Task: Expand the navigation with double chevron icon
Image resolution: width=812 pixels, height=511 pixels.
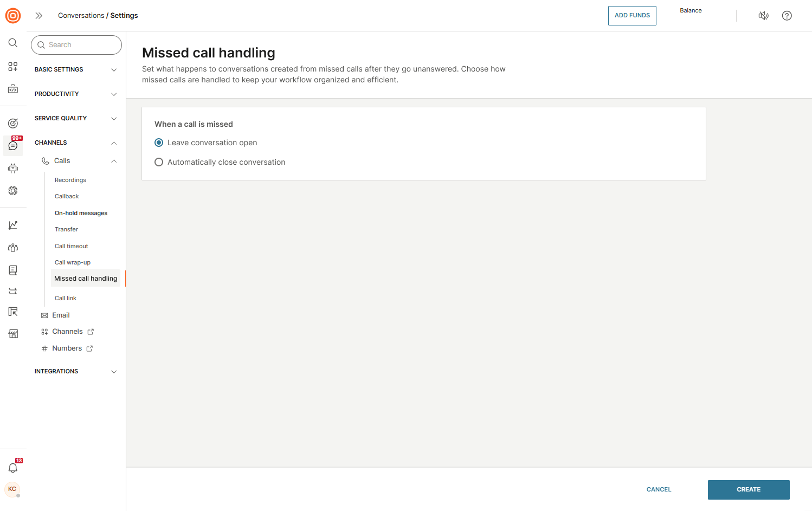Action: coord(39,16)
